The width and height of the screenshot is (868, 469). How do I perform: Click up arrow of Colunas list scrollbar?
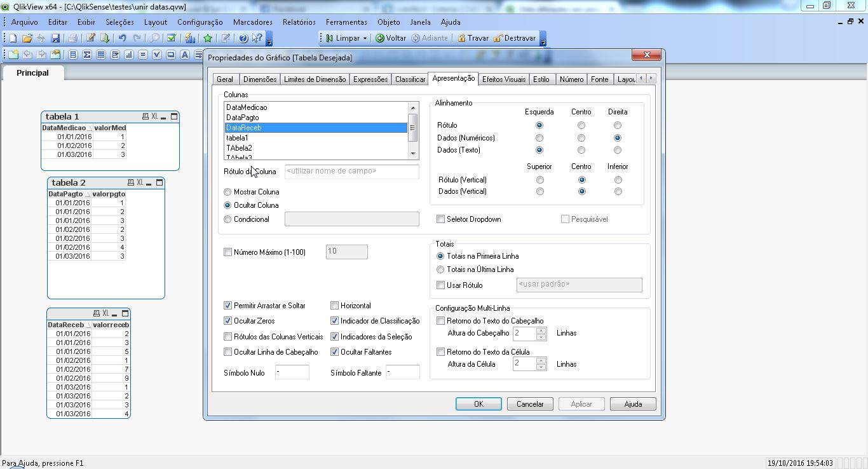click(413, 108)
